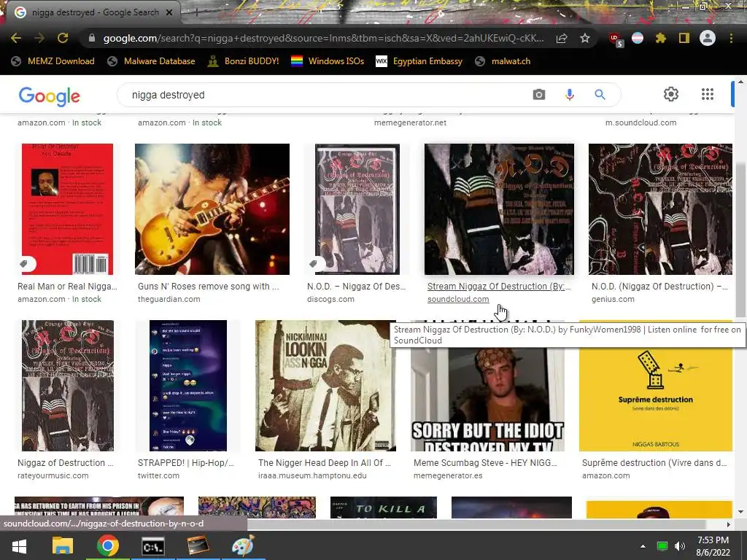Open the Windows Start menu
The image size is (747, 560).
(19, 546)
